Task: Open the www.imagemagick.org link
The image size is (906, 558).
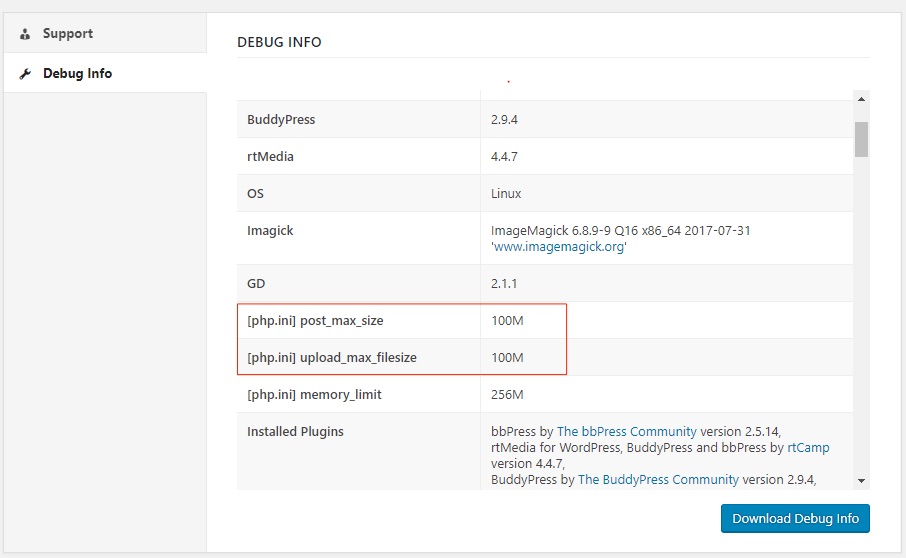Action: pyautogui.click(x=559, y=247)
